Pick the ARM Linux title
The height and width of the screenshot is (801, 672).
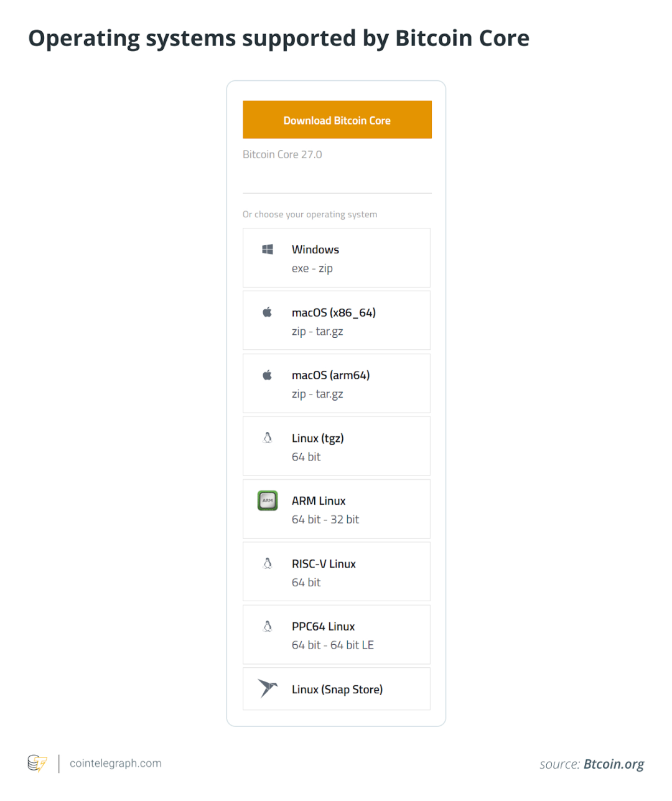[x=319, y=501]
